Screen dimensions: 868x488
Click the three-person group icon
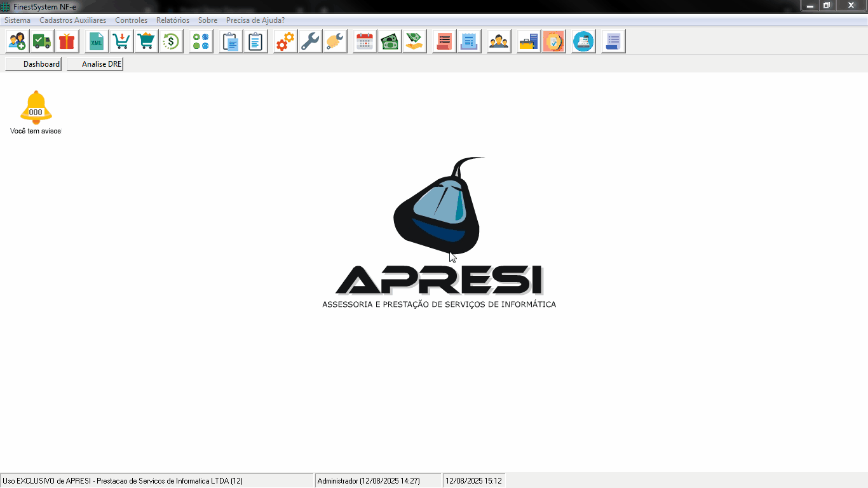point(499,42)
